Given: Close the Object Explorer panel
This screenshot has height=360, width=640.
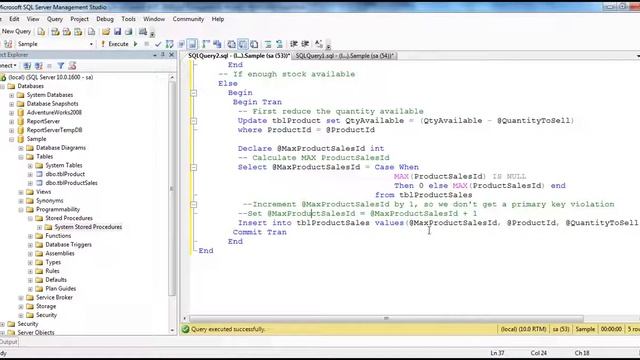Looking at the screenshot, I should point(171,55).
